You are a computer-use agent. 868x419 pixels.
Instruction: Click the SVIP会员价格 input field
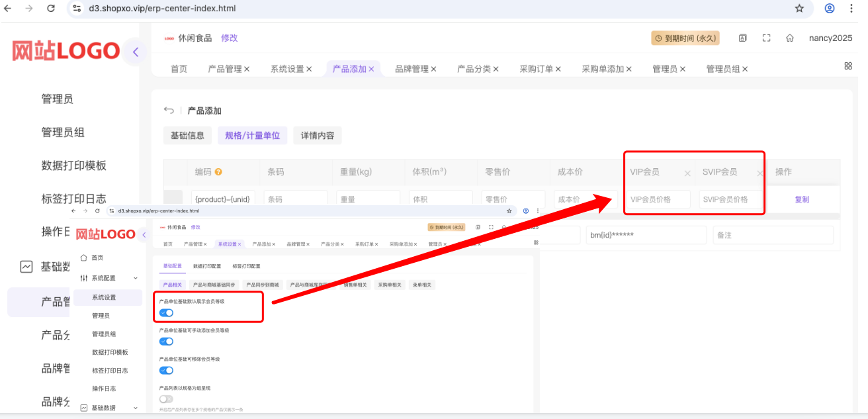731,199
